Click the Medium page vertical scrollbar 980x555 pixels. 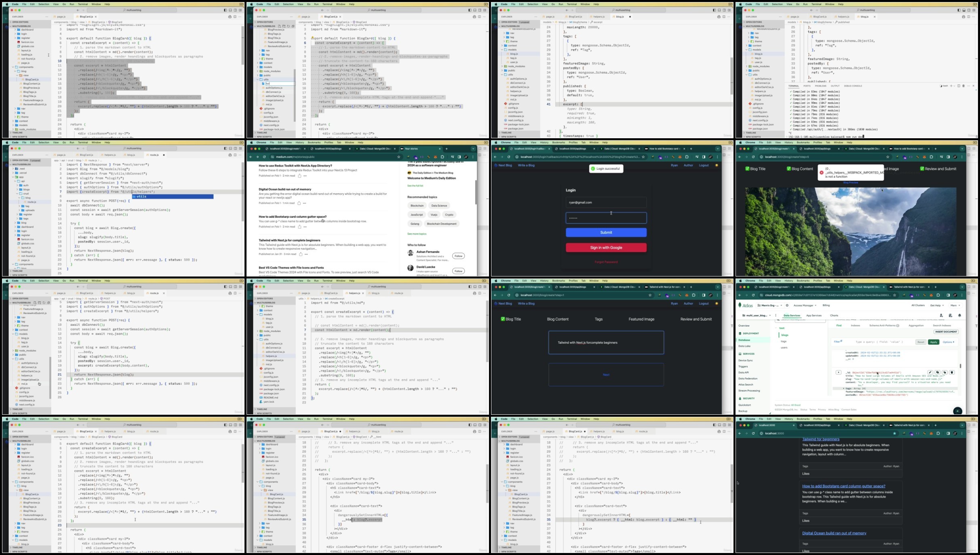click(x=475, y=192)
